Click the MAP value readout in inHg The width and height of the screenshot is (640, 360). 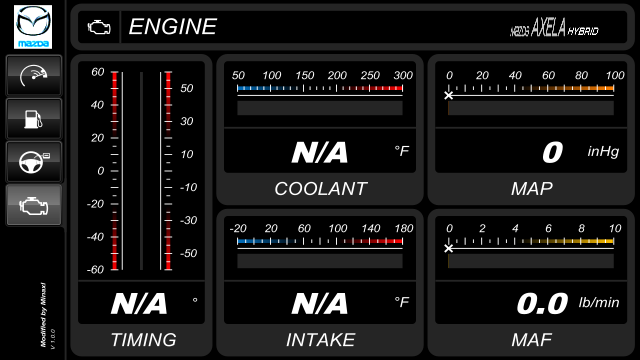tap(552, 152)
